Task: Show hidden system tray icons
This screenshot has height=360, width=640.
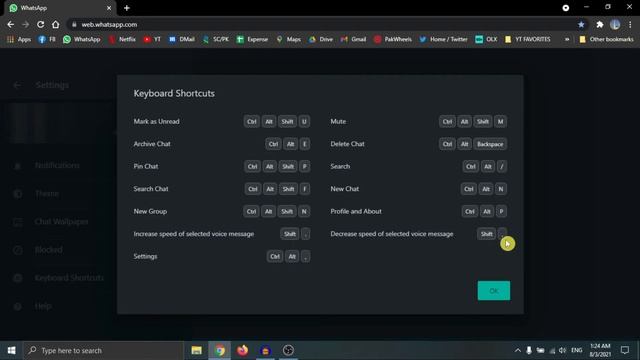Action: (518, 351)
